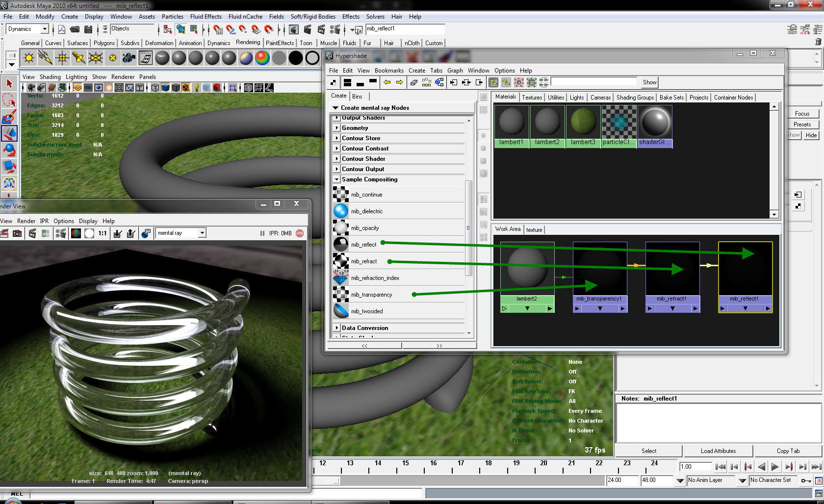Toggle Render View display alpha channel

click(89, 233)
